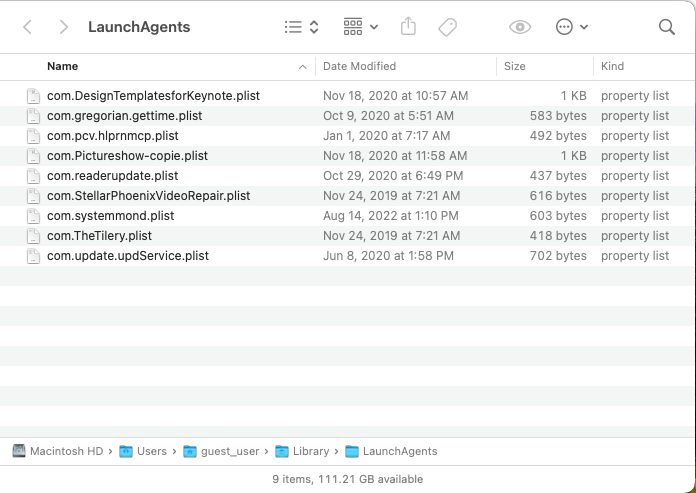Go back to the previous folder
The image size is (696, 493).
27,27
